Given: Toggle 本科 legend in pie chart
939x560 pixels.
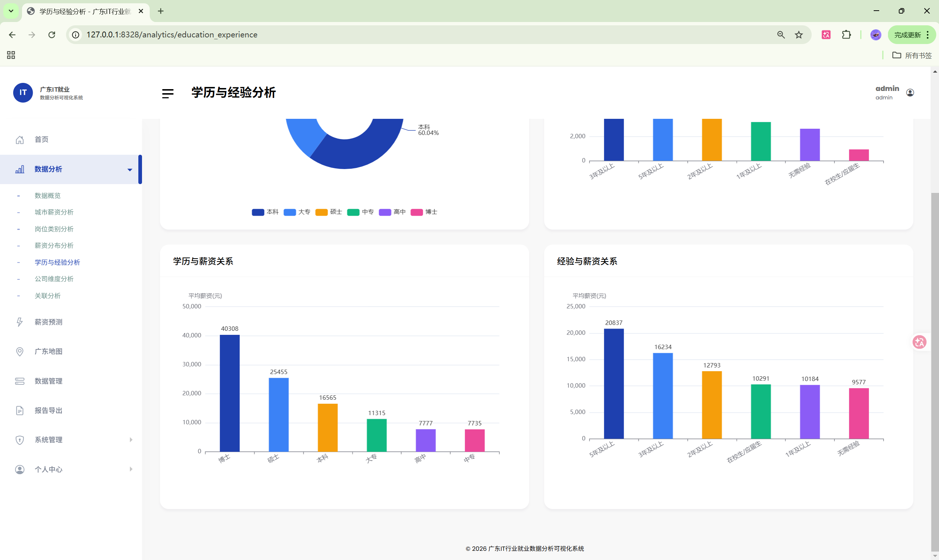Looking at the screenshot, I should pyautogui.click(x=265, y=212).
